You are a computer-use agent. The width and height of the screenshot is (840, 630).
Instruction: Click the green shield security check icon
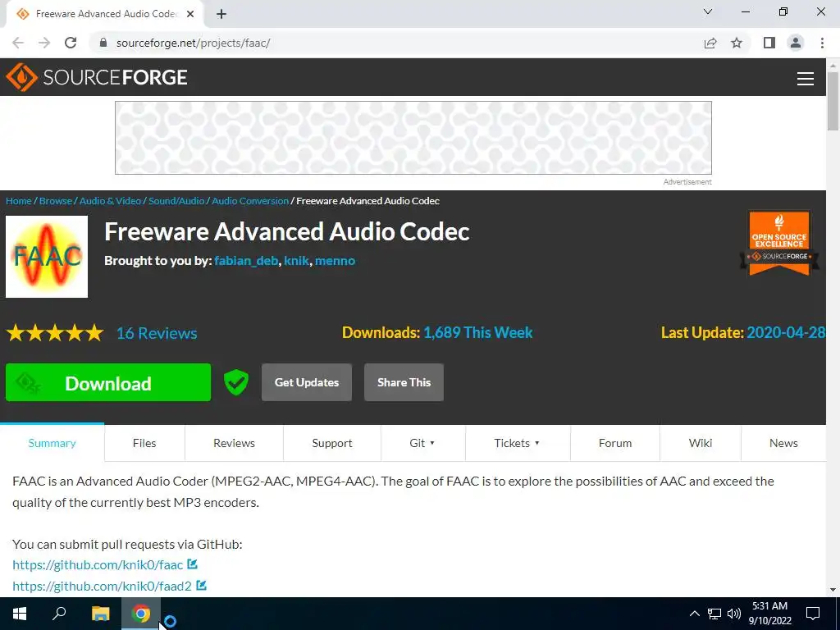(x=235, y=382)
